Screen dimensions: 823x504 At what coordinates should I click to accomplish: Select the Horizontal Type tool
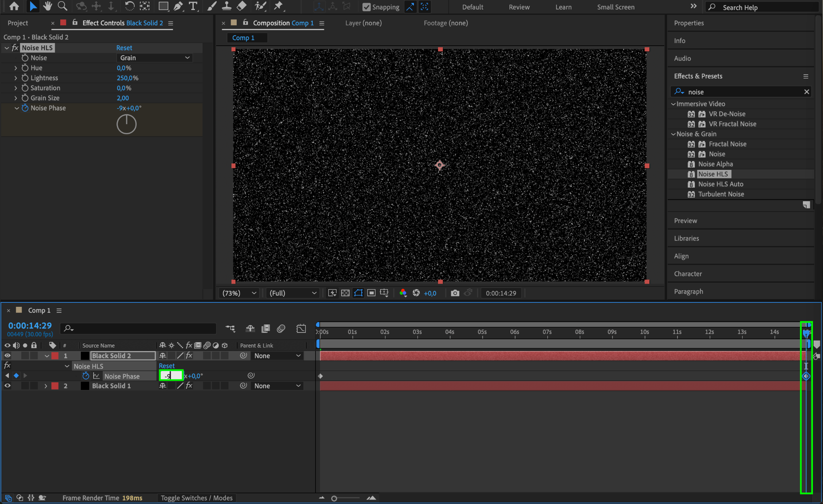click(x=193, y=6)
